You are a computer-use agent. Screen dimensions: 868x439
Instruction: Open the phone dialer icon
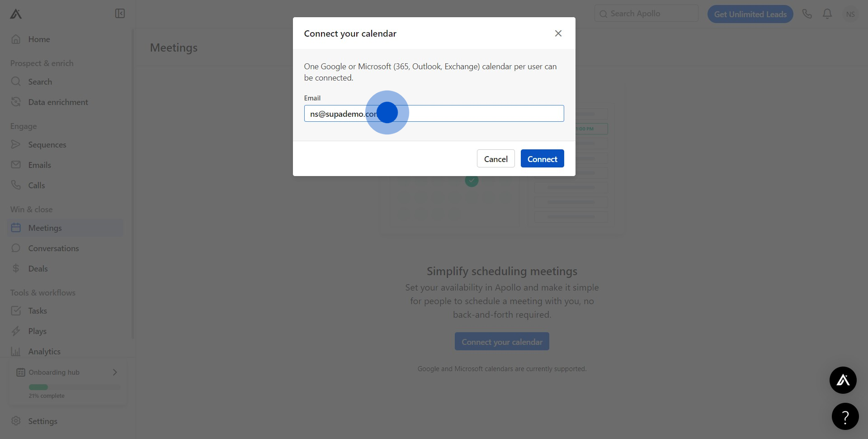point(807,14)
